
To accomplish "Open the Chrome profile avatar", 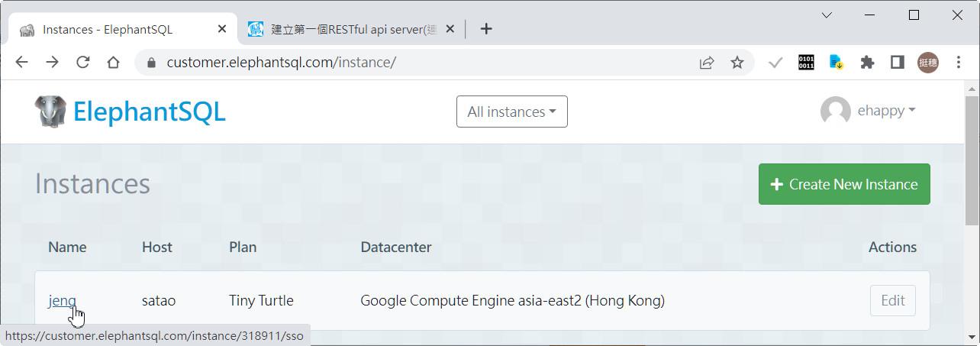I will pos(927,63).
